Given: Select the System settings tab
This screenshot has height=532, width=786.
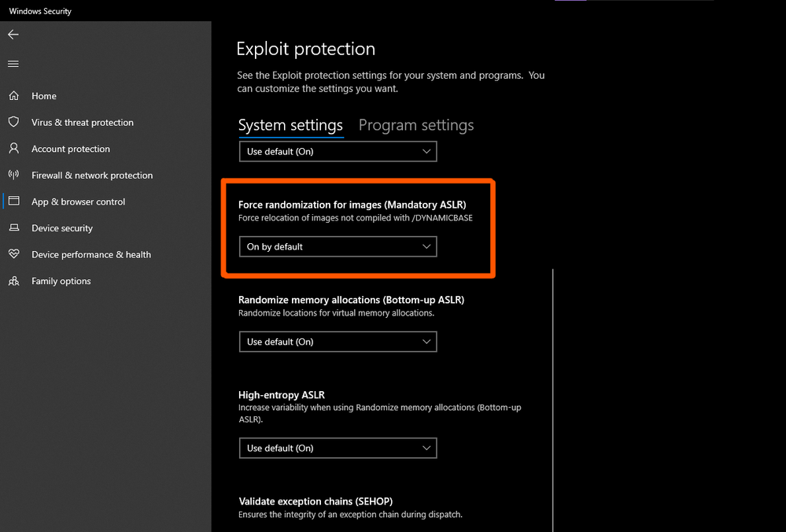Looking at the screenshot, I should click(x=290, y=125).
